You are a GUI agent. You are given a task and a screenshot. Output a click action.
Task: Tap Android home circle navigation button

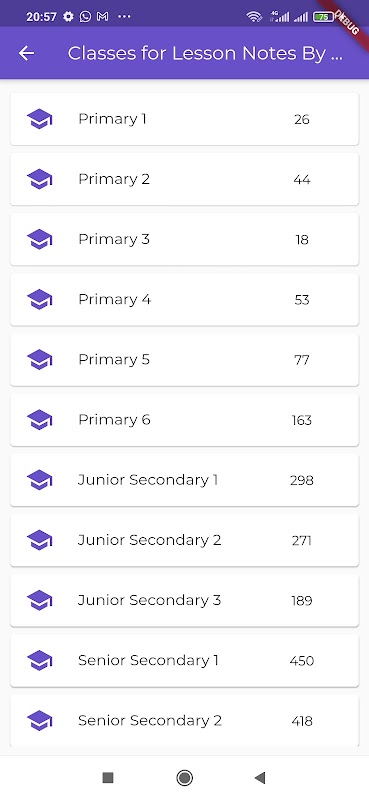point(184,778)
